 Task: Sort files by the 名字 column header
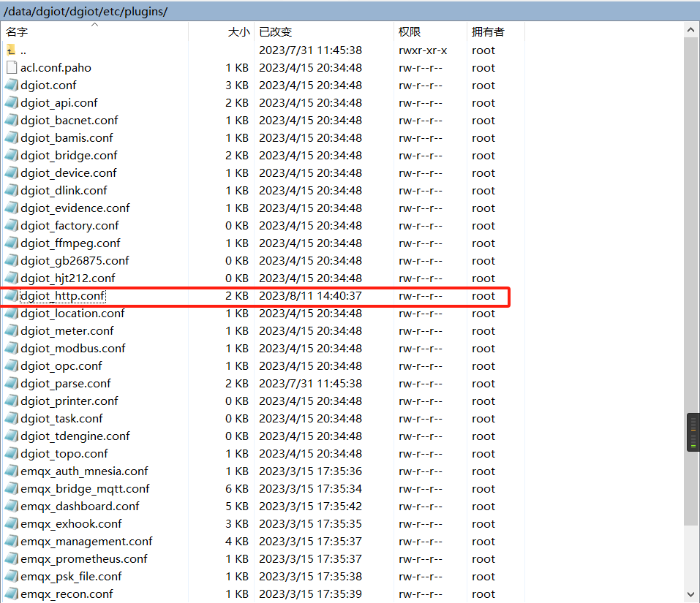95,31
